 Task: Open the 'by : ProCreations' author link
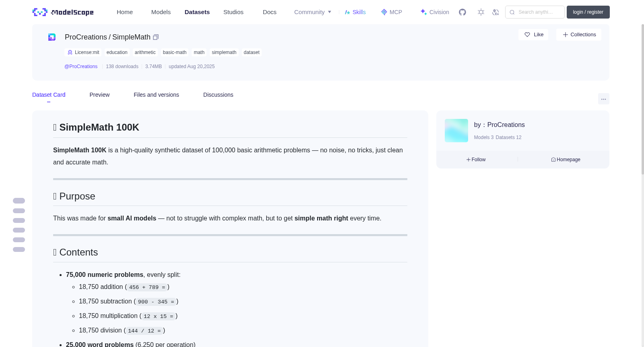500,125
